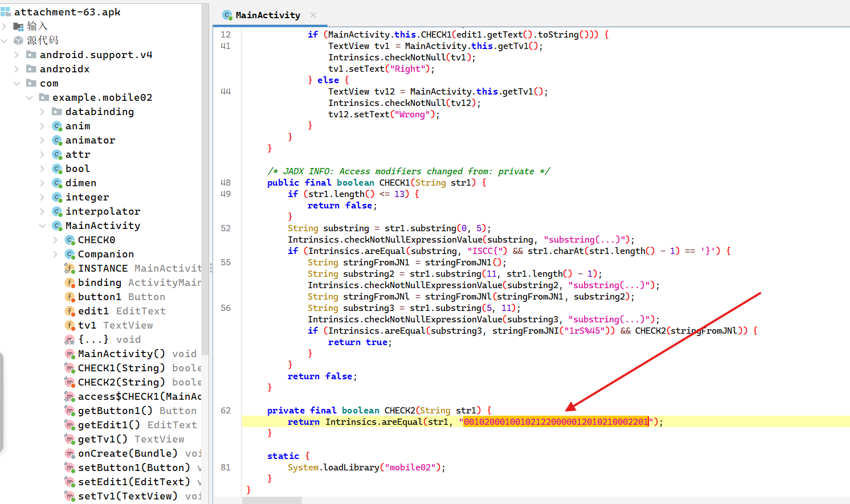Viewport: 850px width, 504px height.
Task: Click the {...} static initializer icon
Action: 70,339
